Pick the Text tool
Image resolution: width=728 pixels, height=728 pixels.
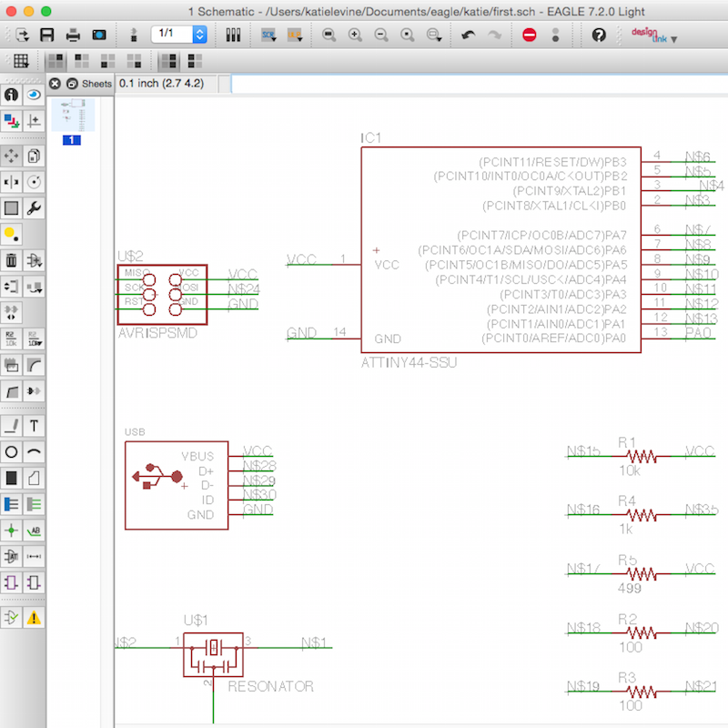pyautogui.click(x=34, y=426)
